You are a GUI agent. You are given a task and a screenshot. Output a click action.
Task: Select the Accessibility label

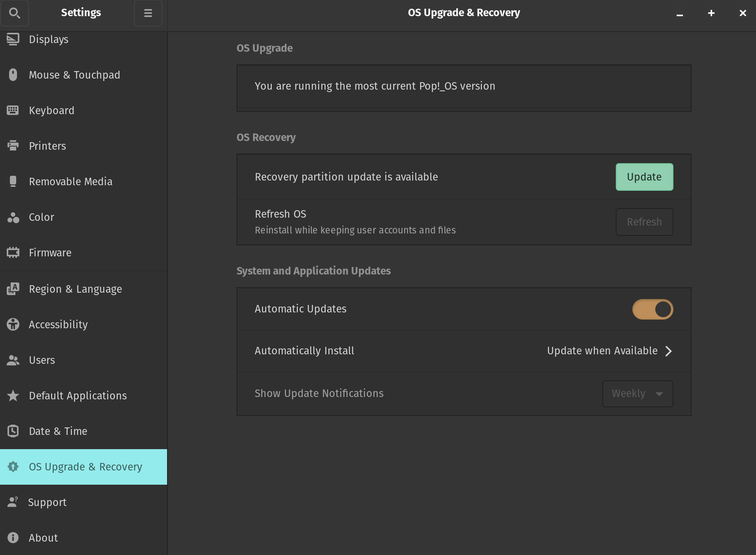click(x=58, y=325)
